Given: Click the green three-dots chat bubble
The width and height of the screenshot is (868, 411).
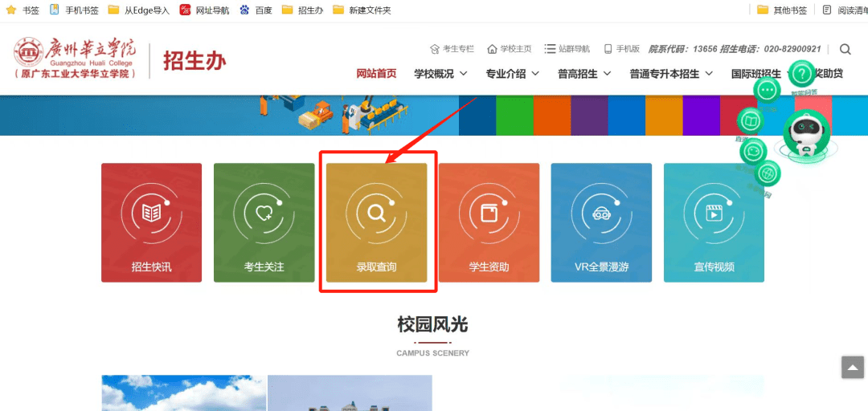Looking at the screenshot, I should pos(767,91).
